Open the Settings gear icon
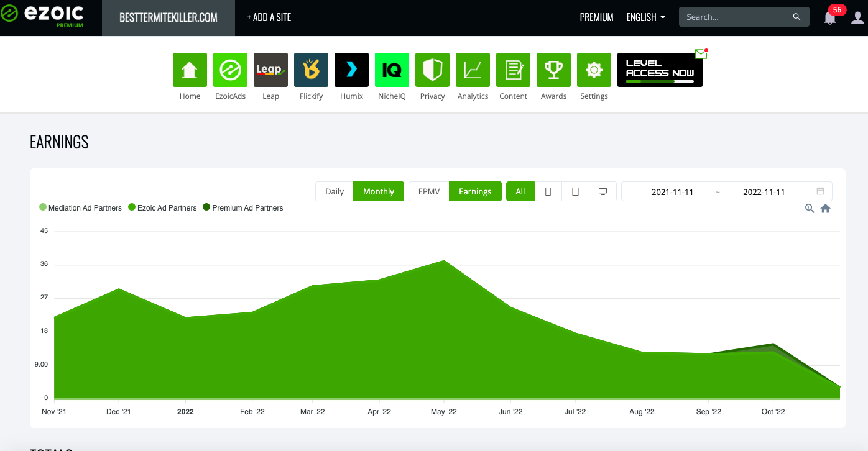Image resolution: width=868 pixels, height=451 pixels. point(594,70)
